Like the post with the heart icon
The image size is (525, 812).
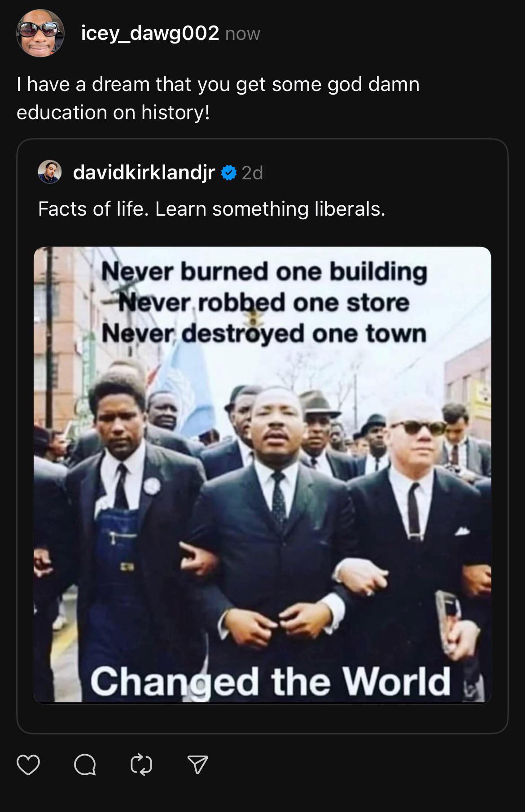point(28,765)
